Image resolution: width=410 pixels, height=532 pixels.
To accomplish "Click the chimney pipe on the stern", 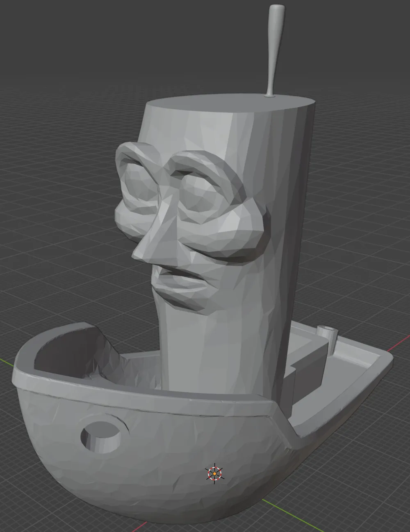I will tap(328, 340).
